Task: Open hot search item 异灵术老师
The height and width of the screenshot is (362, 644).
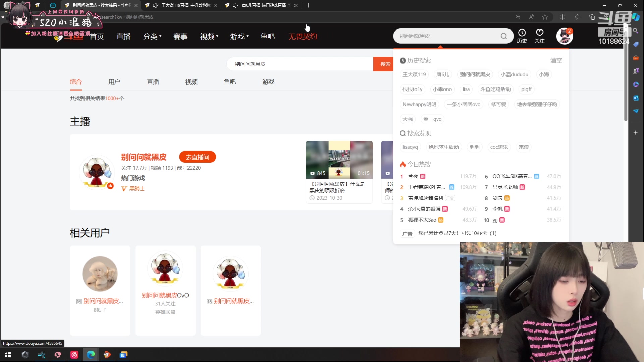Action: (505, 187)
